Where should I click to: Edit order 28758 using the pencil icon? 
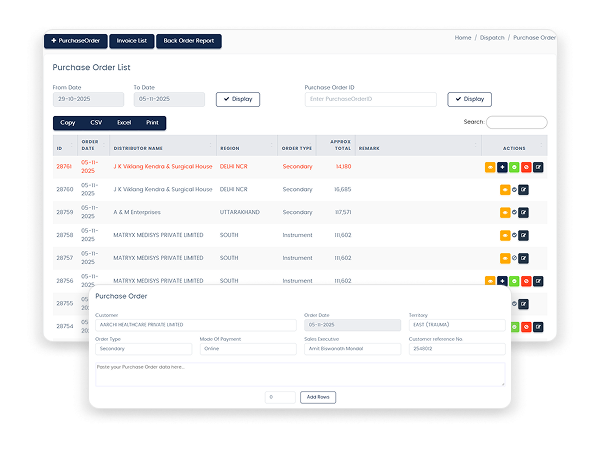[x=523, y=235]
